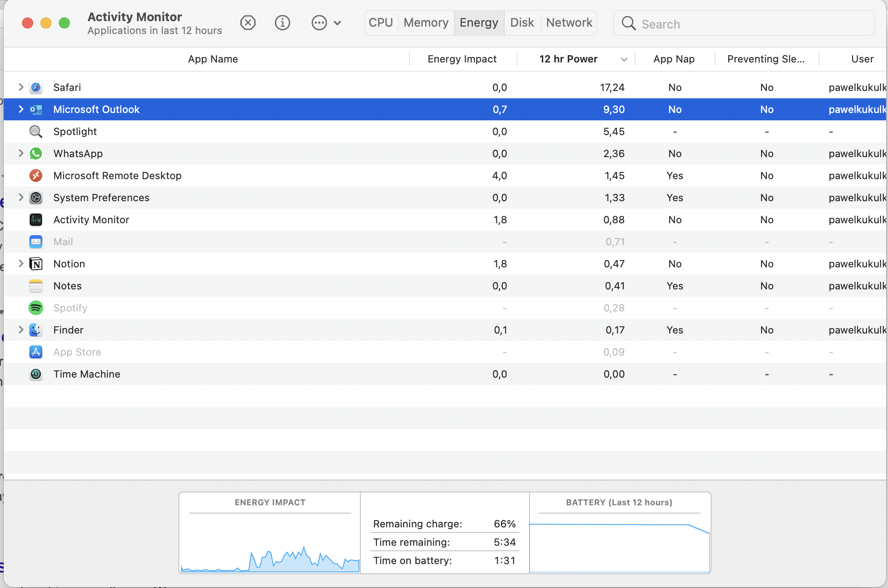Image resolution: width=888 pixels, height=588 pixels.
Task: Open the process info inspector icon
Action: click(282, 23)
